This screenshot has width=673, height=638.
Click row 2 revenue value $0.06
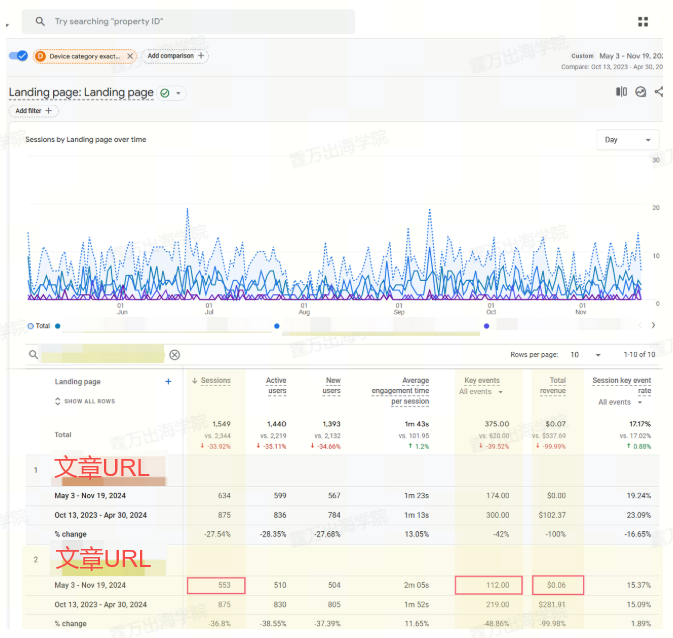click(x=556, y=585)
